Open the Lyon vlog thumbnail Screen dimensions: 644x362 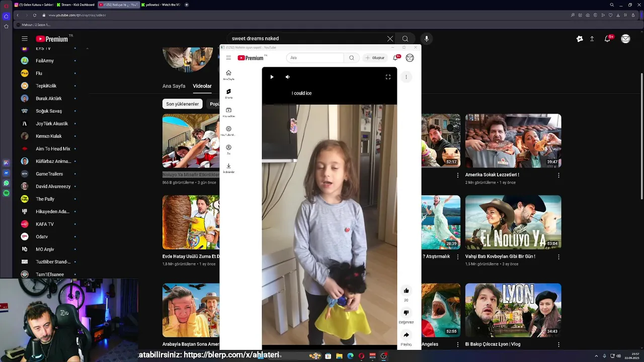(513, 310)
